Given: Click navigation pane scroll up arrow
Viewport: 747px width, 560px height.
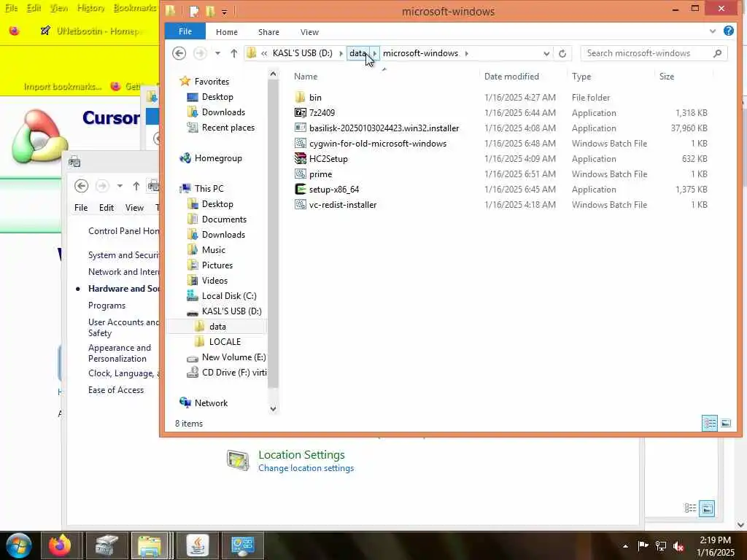Looking at the screenshot, I should click(x=273, y=74).
